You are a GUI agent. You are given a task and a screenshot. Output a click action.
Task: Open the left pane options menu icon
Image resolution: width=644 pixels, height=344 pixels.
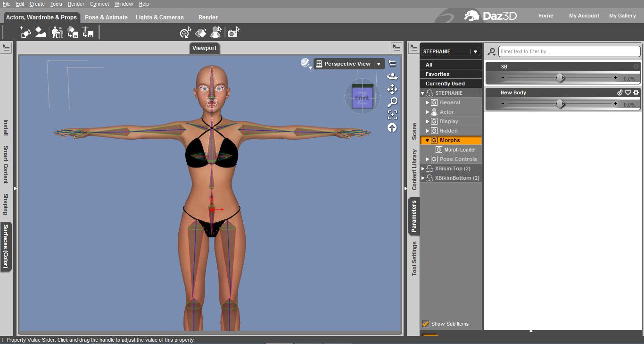click(x=6, y=48)
